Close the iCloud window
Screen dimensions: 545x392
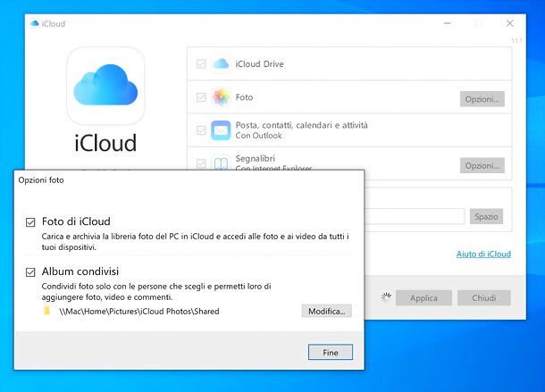click(x=509, y=23)
